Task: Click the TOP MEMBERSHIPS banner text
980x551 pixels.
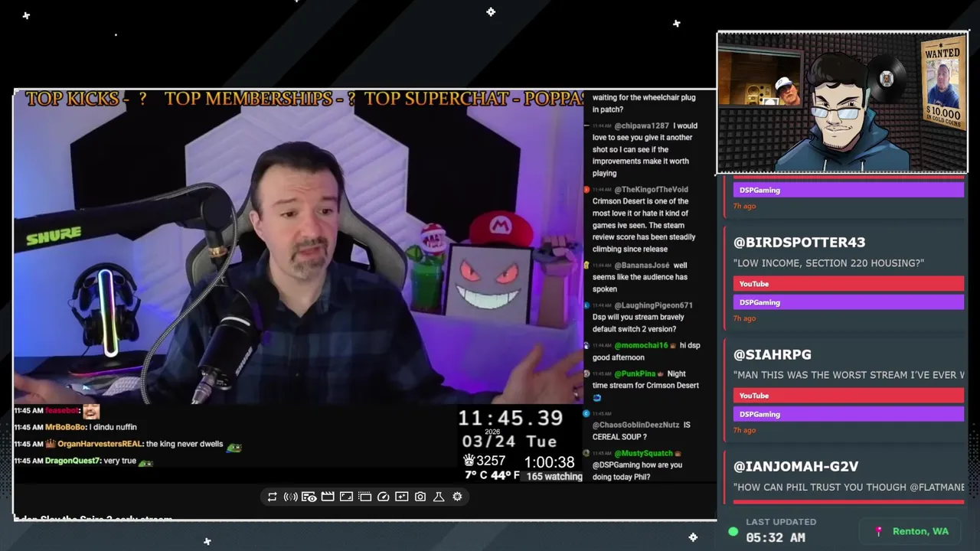Action: 260,99
